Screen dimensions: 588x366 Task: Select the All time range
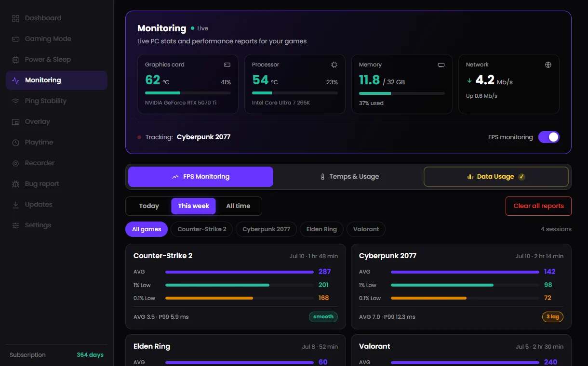pyautogui.click(x=238, y=206)
